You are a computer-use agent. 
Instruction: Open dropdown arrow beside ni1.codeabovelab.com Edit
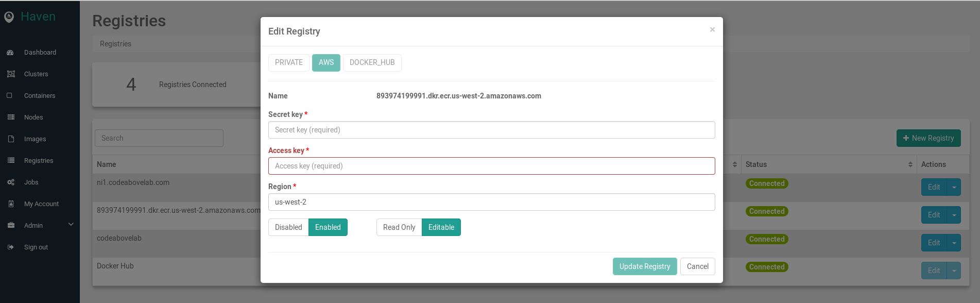[x=954, y=187]
